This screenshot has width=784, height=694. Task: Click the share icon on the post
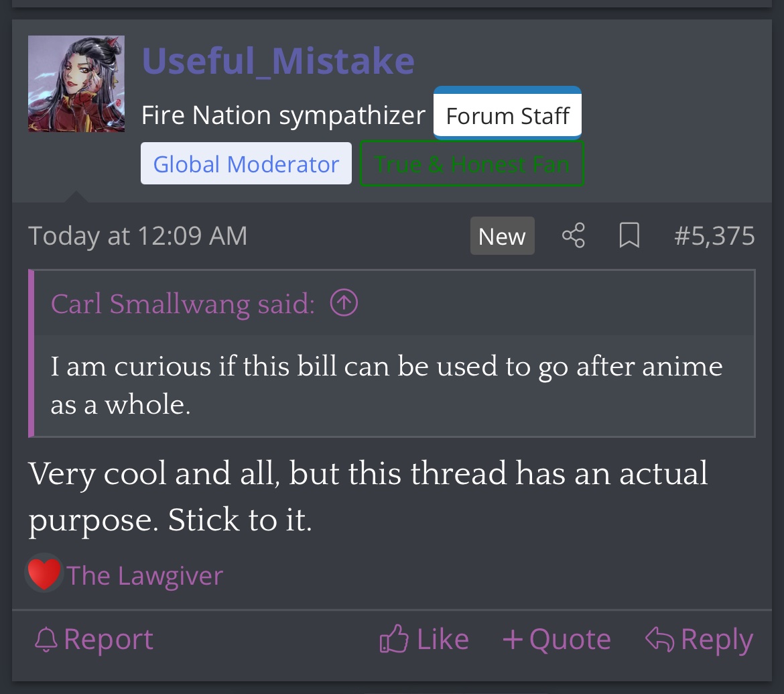click(x=573, y=236)
